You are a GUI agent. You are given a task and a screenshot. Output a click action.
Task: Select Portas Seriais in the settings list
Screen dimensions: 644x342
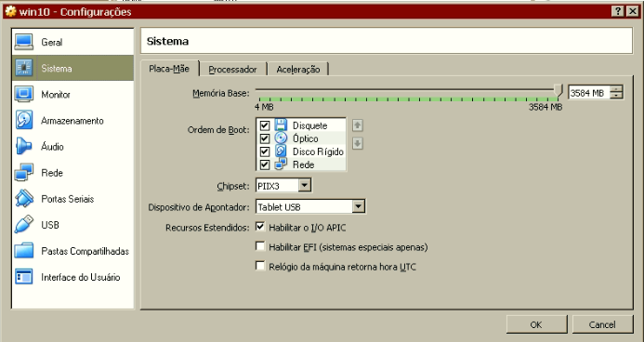click(72, 199)
